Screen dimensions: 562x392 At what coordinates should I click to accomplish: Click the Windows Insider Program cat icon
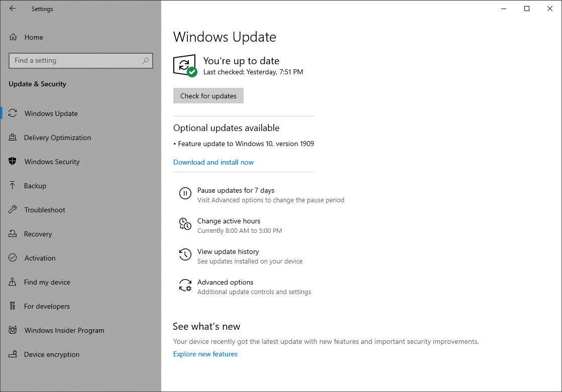tap(13, 330)
